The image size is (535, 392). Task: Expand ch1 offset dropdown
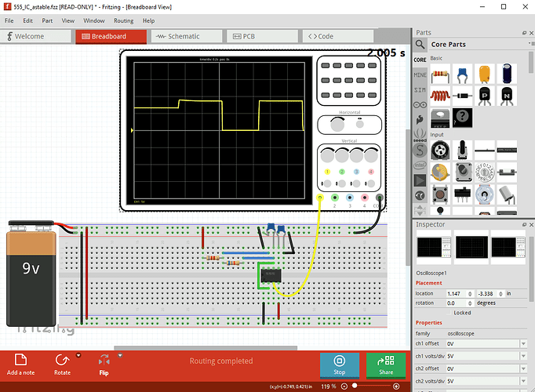pyautogui.click(x=523, y=343)
